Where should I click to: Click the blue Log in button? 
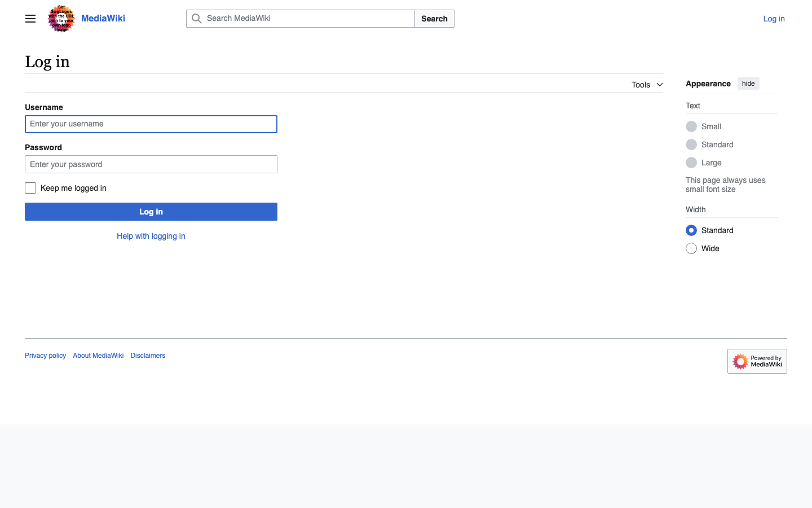tap(151, 212)
